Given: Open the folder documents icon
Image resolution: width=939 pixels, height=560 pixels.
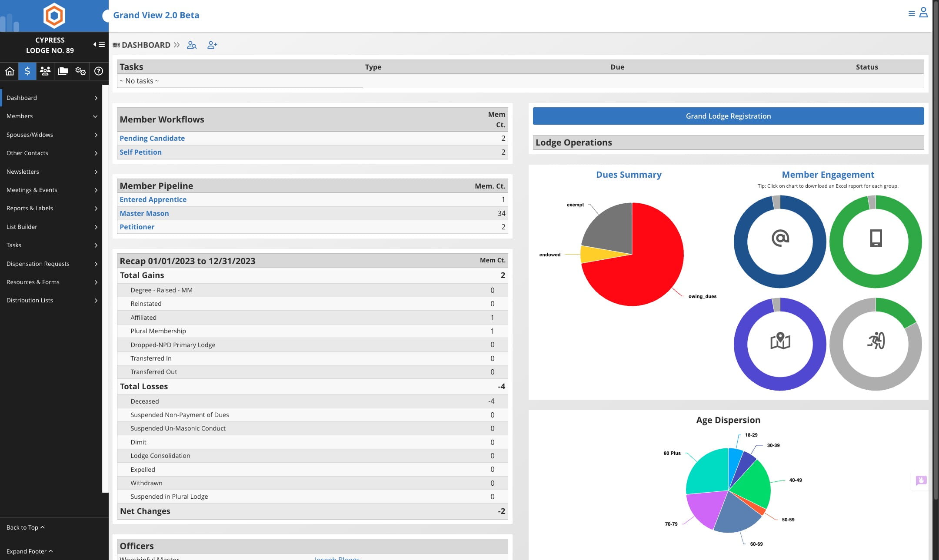Looking at the screenshot, I should [63, 71].
